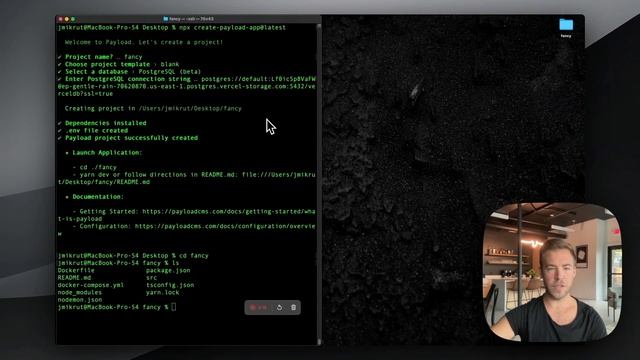Click 'Enter PostgreSQL connection string' text
This screenshot has width=640, height=360.
(128, 79)
